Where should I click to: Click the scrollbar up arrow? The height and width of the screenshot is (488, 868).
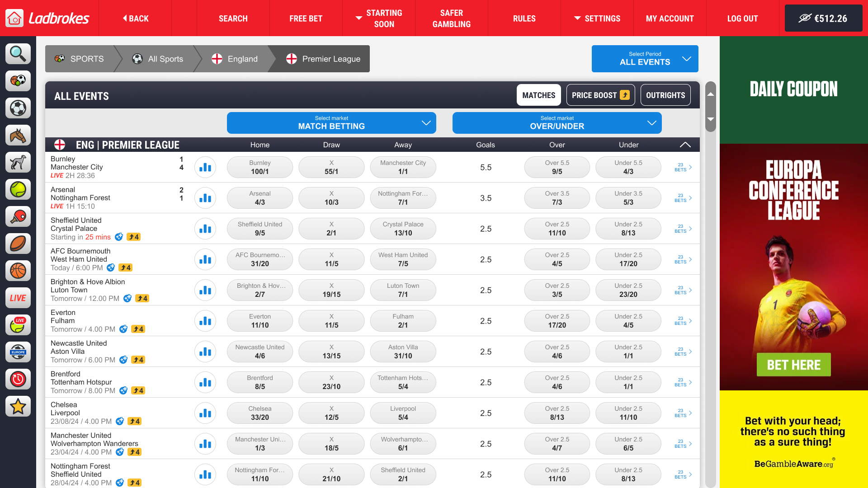tap(711, 94)
